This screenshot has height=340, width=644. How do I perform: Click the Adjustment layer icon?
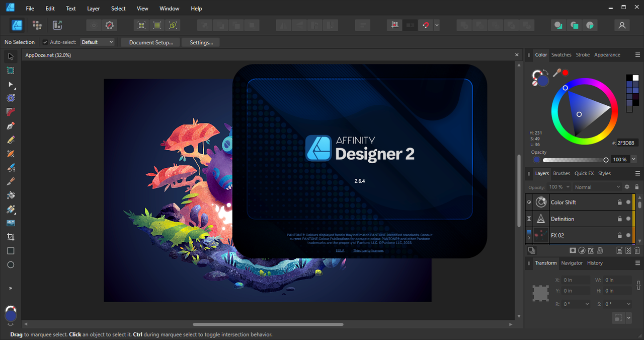point(582,250)
